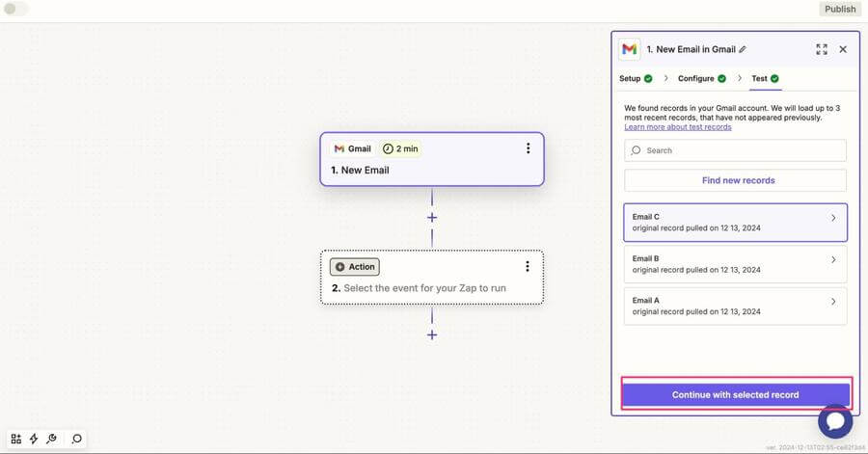Expand Email B record details chevron
Image resolution: width=868 pixels, height=454 pixels.
point(833,260)
